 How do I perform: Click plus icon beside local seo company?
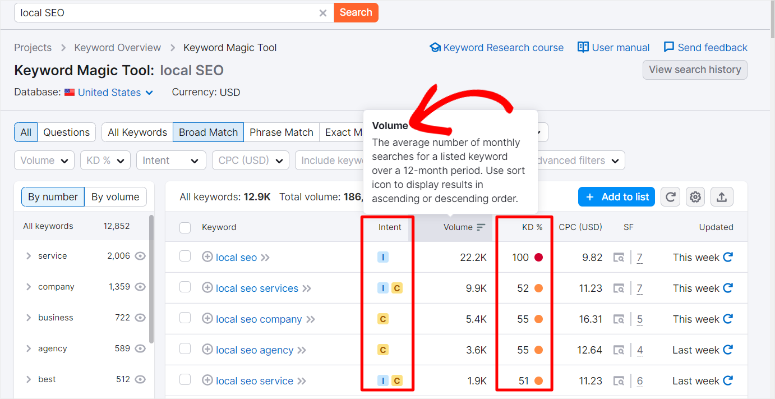[208, 319]
